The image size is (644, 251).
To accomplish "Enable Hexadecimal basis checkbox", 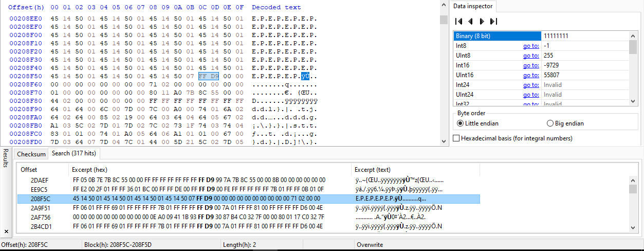I will click(456, 138).
